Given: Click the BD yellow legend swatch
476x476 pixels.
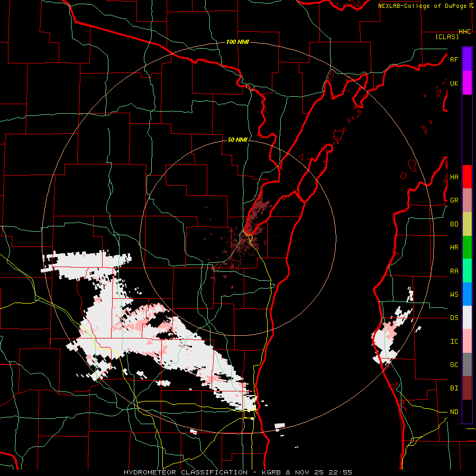Looking at the screenshot, I should click(467, 224).
